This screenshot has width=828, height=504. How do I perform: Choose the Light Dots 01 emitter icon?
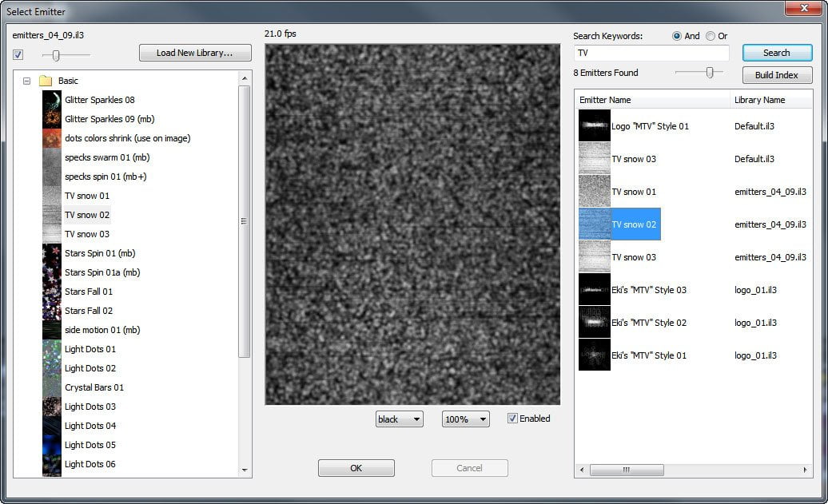pyautogui.click(x=52, y=349)
